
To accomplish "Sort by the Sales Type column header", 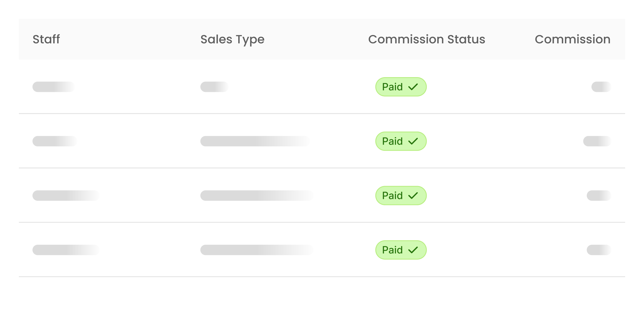I will tap(232, 39).
